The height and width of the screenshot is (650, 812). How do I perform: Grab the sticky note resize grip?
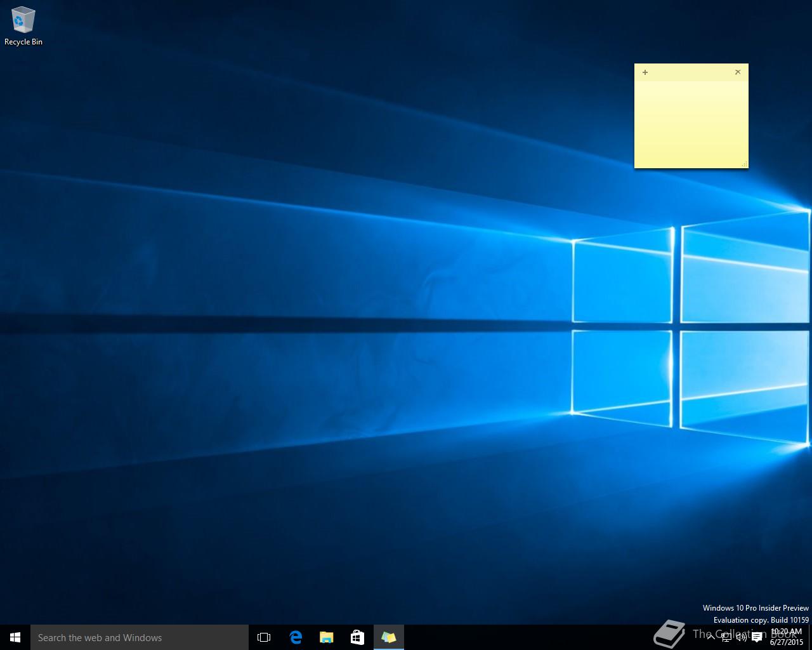coord(744,164)
